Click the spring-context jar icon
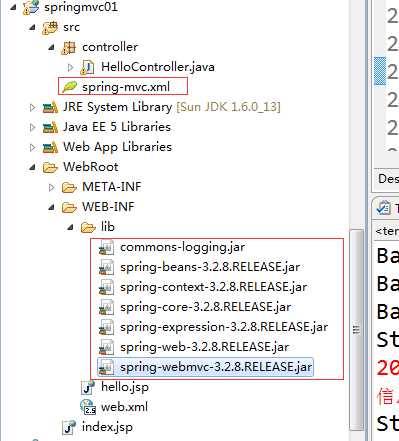Viewport: 399px width, 441px height. click(107, 288)
